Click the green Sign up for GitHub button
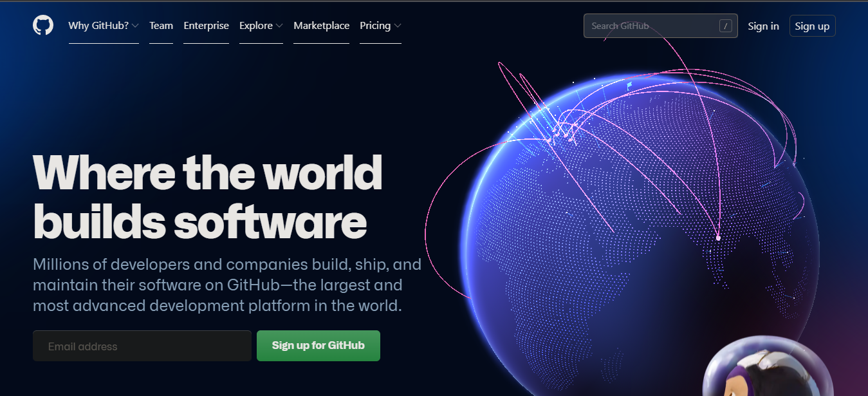 point(319,346)
